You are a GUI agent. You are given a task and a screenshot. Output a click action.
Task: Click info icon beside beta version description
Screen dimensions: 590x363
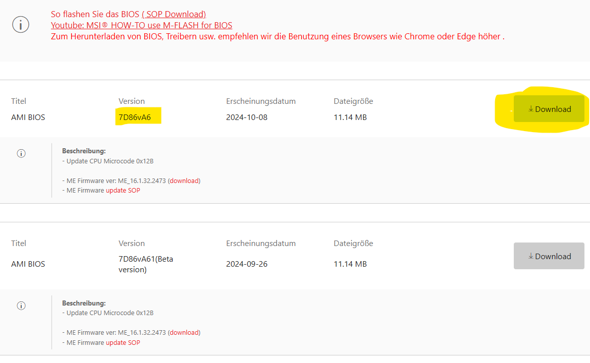(x=21, y=305)
